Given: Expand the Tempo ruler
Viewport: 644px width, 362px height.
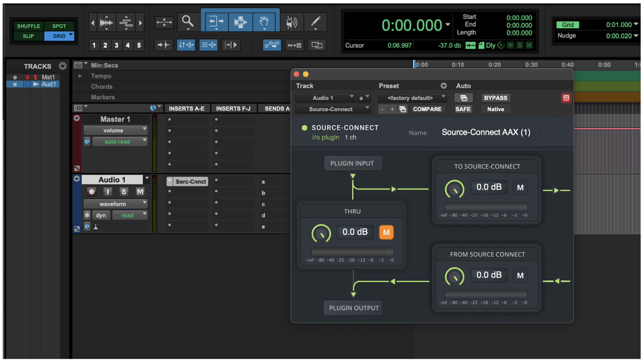Looking at the screenshot, I should (x=80, y=76).
